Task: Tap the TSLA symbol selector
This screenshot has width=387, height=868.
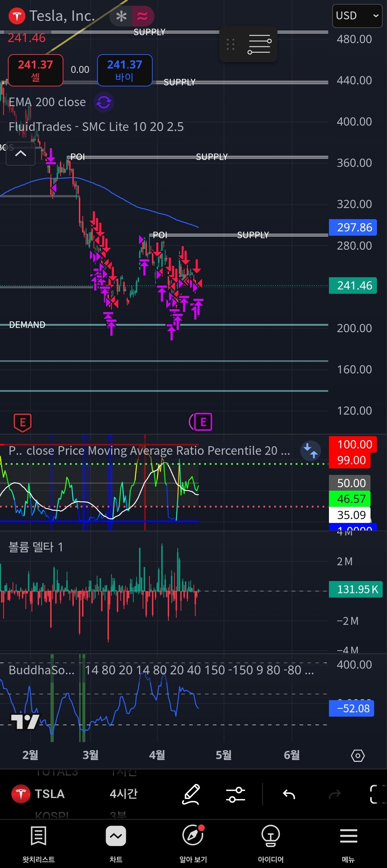Action: [x=38, y=794]
